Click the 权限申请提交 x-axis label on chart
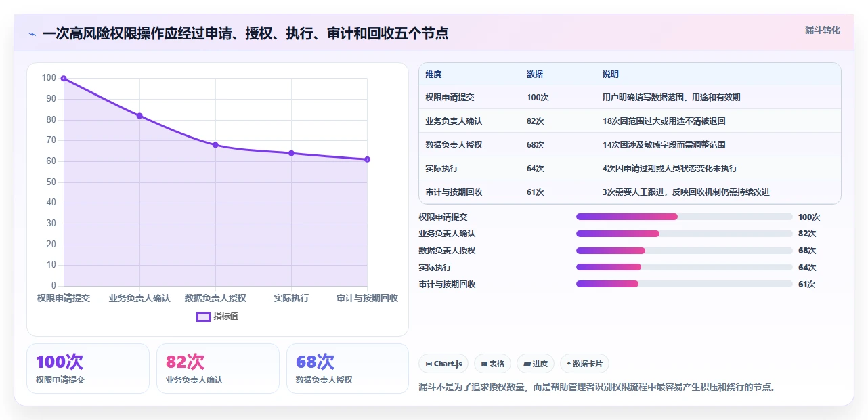Viewport: 868px width, 420px height. [x=64, y=298]
